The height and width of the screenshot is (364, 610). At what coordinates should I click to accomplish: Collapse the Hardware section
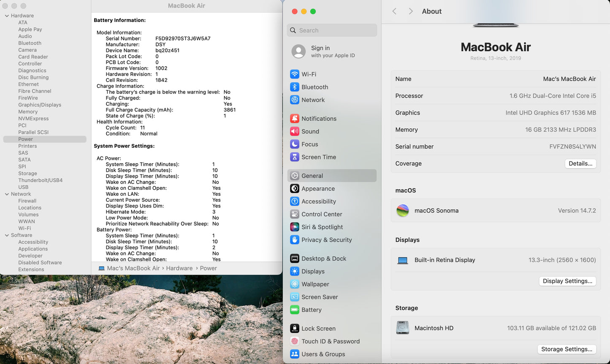(7, 15)
